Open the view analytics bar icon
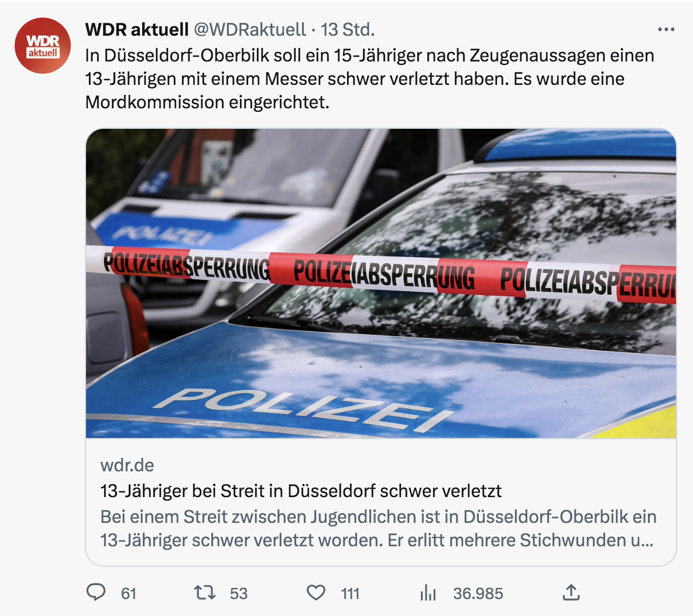Viewport: 693px width, 616px height. [x=428, y=593]
